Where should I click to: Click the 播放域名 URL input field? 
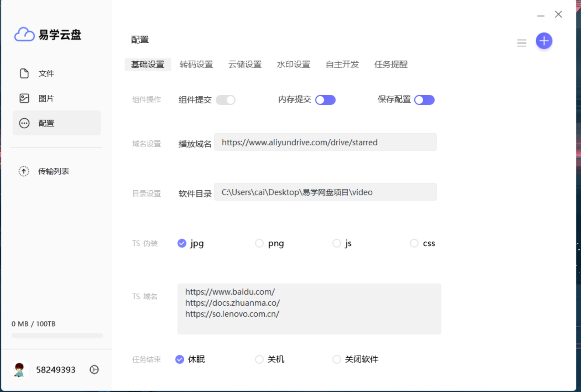click(326, 142)
